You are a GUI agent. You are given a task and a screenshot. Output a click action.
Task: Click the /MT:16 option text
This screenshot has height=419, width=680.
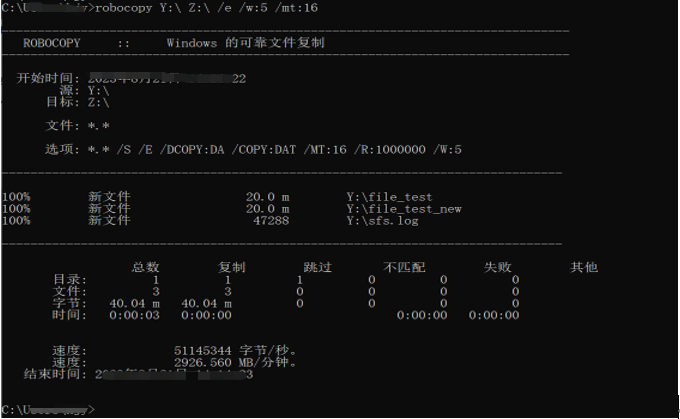[325, 150]
